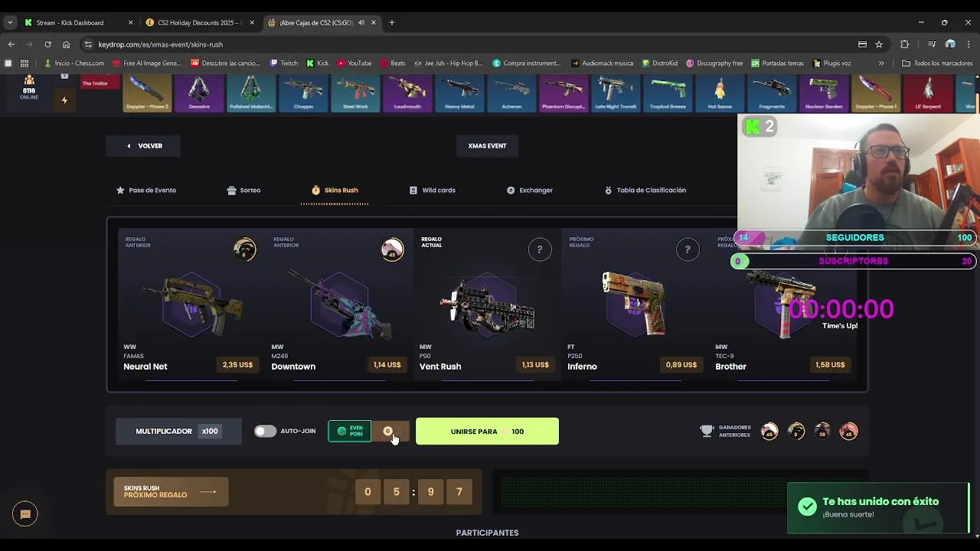Open the Kick bookmark
This screenshot has width=980, height=551.
tap(318, 63)
